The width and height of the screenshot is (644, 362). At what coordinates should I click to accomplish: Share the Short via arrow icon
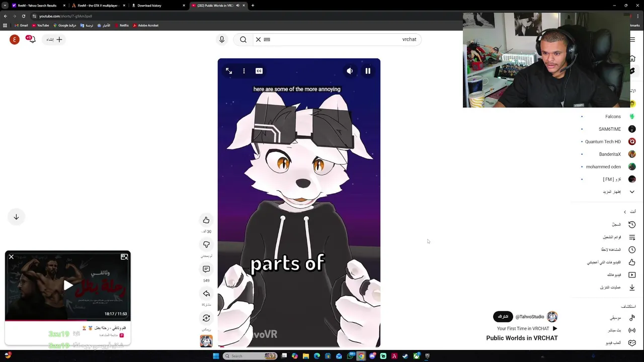point(206,294)
